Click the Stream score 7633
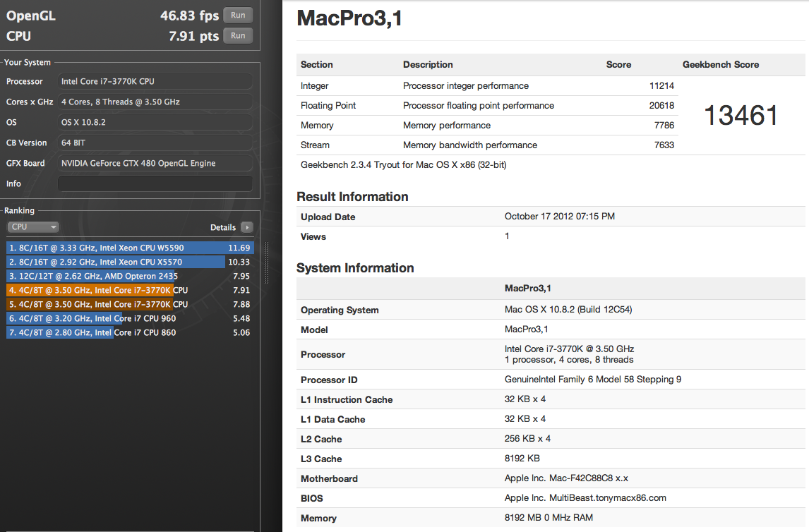 pos(664,145)
